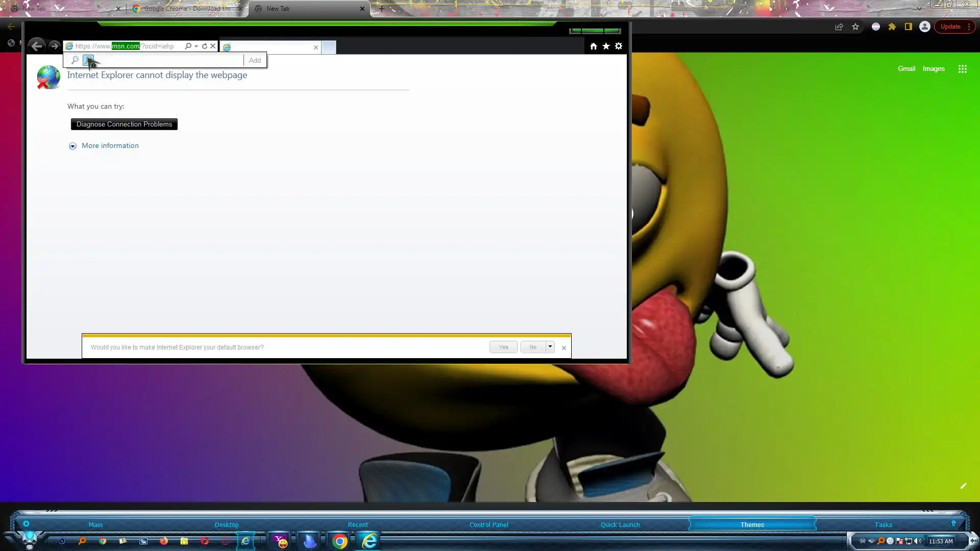Viewport: 980px width, 551px height.
Task: Open Internet Explorer Tools gear icon
Action: pyautogui.click(x=619, y=46)
